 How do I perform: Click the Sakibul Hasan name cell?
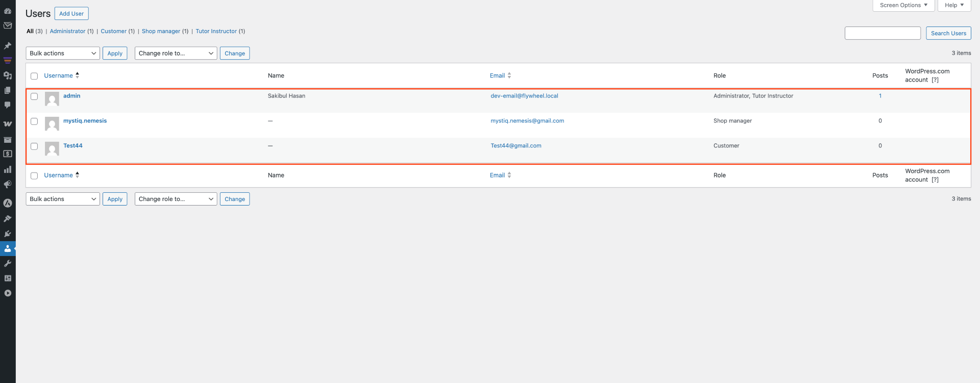point(286,96)
